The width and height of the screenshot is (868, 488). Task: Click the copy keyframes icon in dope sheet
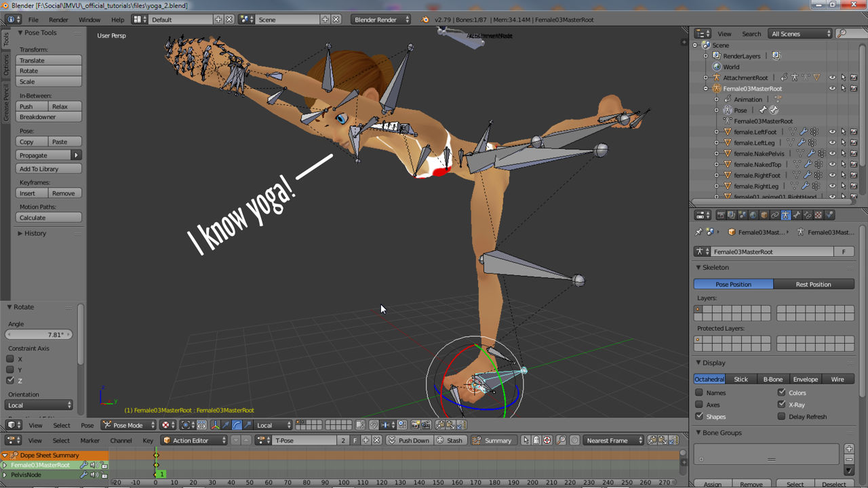pos(652,440)
